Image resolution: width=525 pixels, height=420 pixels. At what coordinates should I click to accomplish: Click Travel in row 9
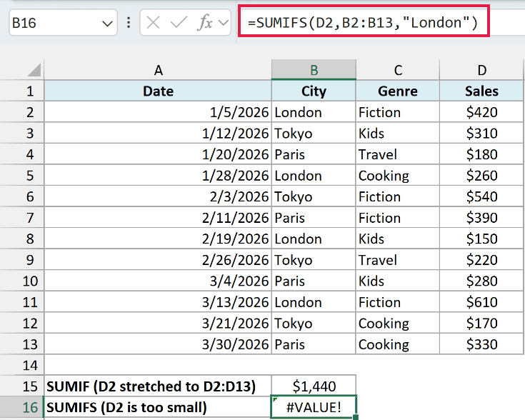(x=398, y=260)
